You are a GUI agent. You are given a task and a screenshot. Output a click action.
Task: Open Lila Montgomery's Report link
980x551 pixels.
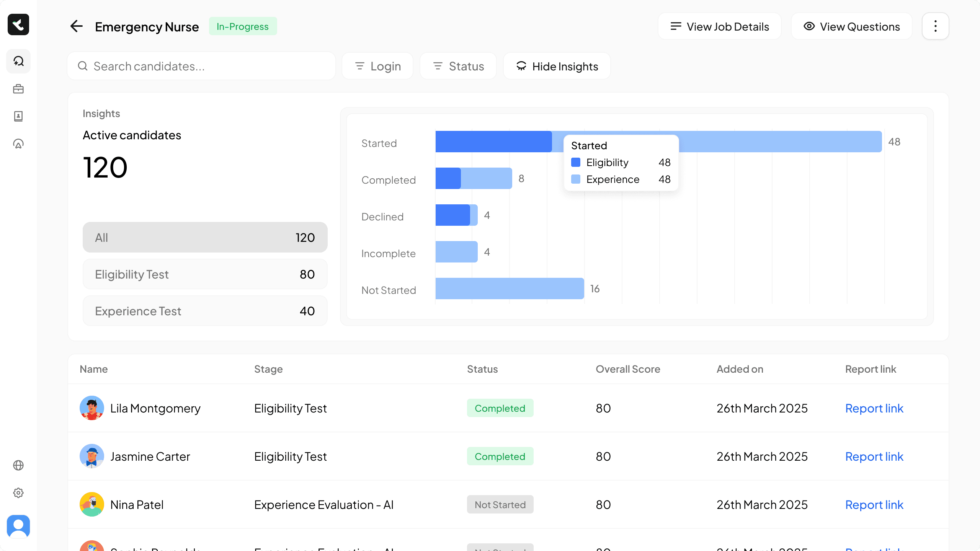[874, 408]
